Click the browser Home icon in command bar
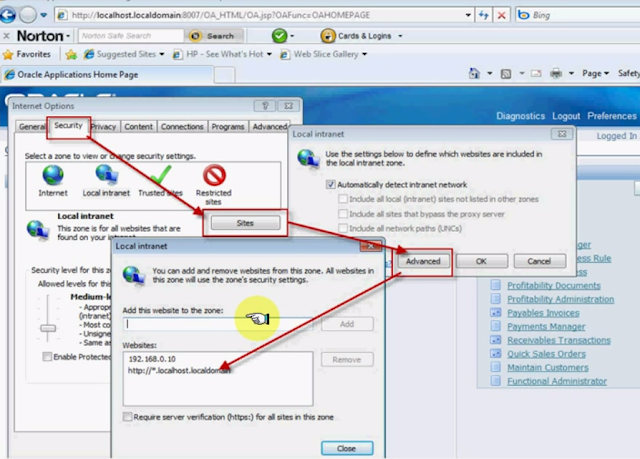This screenshot has height=459, width=640. click(474, 73)
